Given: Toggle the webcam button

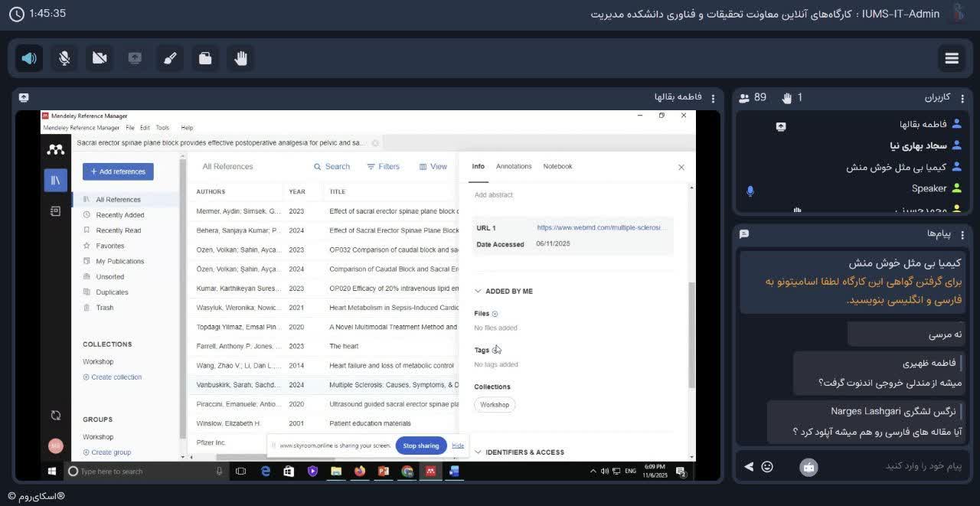Looking at the screenshot, I should pos(100,58).
